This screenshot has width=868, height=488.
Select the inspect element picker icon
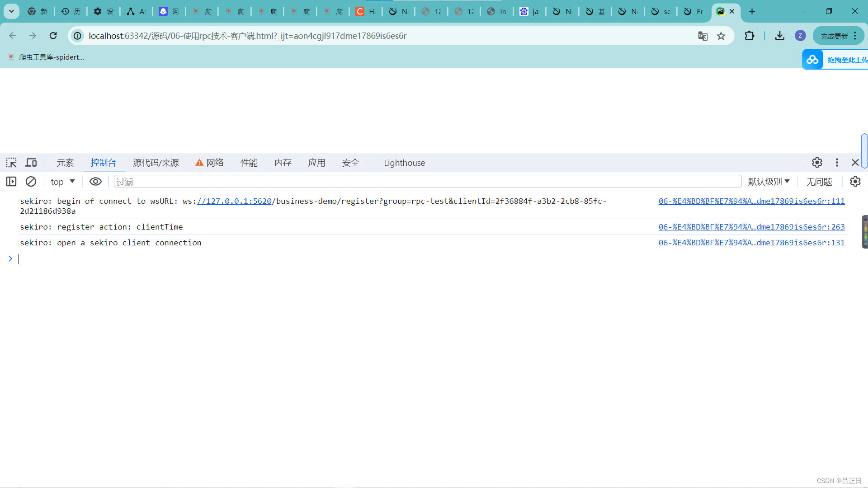pyautogui.click(x=11, y=163)
